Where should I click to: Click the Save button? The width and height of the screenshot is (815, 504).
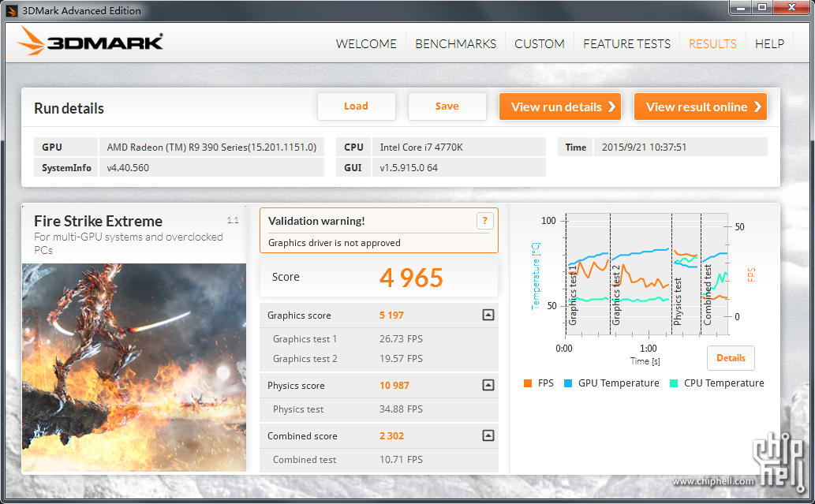pyautogui.click(x=447, y=106)
